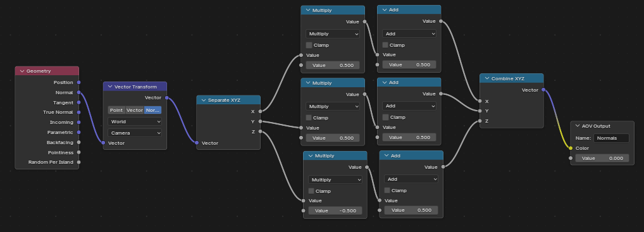This screenshot has height=232, width=644.
Task: Click the Vector input socket of Separate XYZ
Action: pos(197,143)
